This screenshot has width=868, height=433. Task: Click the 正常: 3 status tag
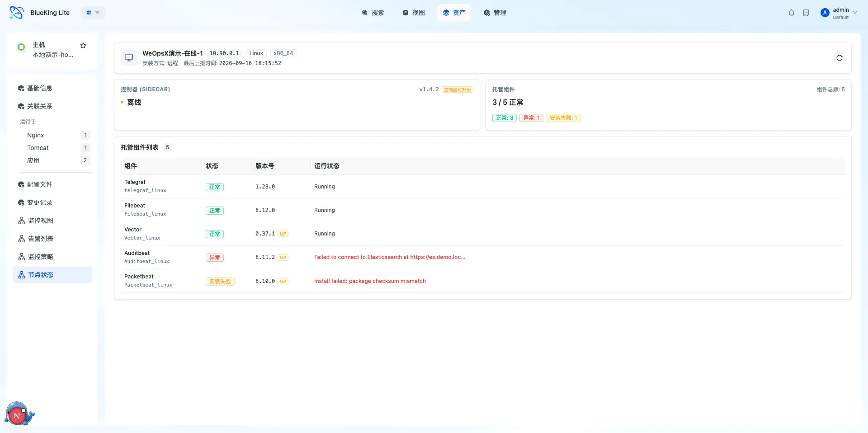click(x=505, y=118)
